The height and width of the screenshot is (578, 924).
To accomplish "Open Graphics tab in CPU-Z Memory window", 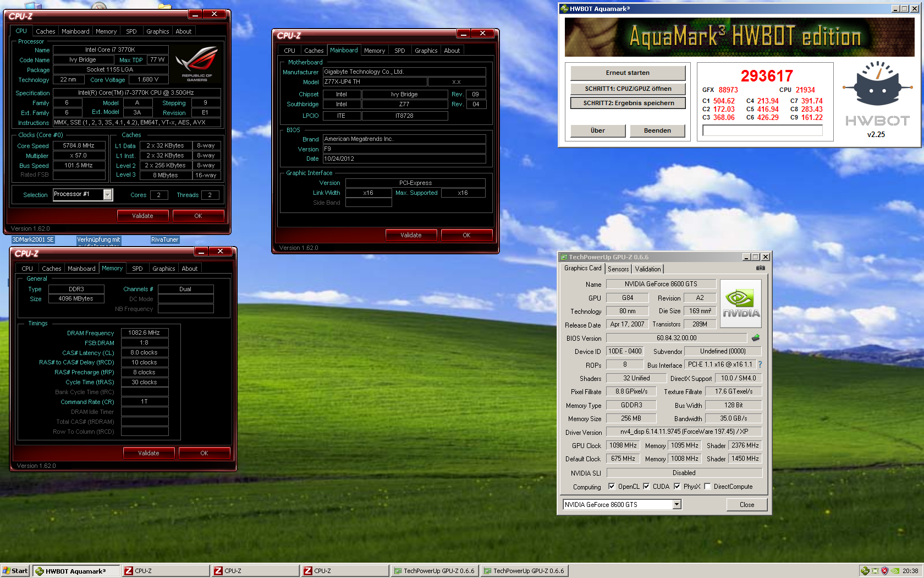I will (x=164, y=269).
